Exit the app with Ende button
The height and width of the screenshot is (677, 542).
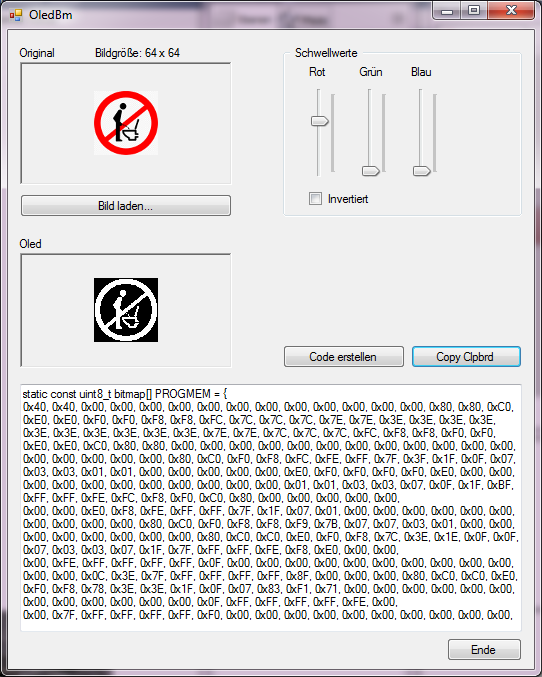tap(484, 649)
